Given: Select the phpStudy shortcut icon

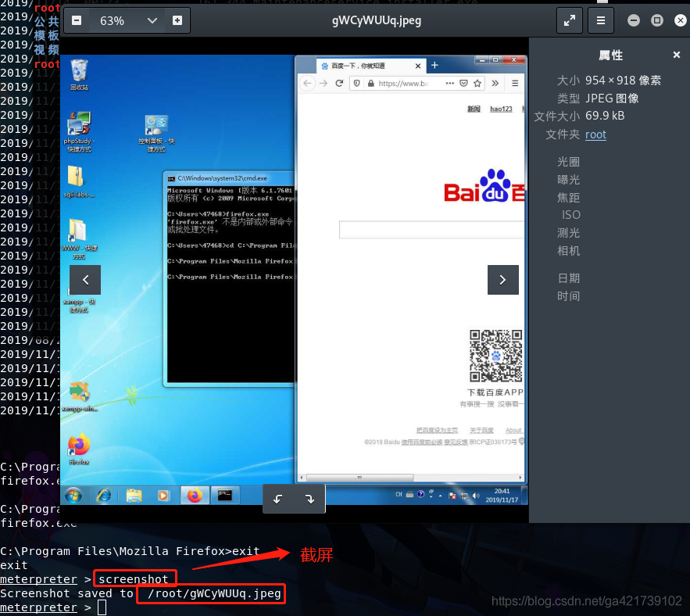Looking at the screenshot, I should (x=79, y=132).
